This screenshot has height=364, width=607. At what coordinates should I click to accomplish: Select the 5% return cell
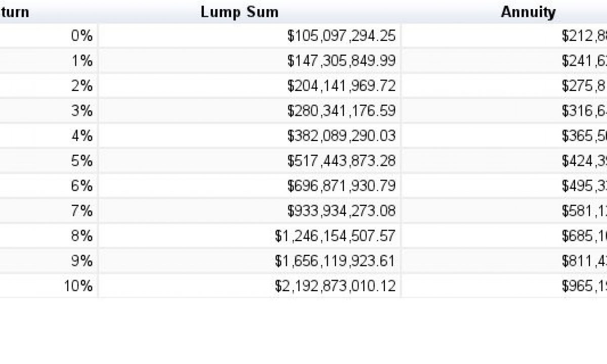81,161
